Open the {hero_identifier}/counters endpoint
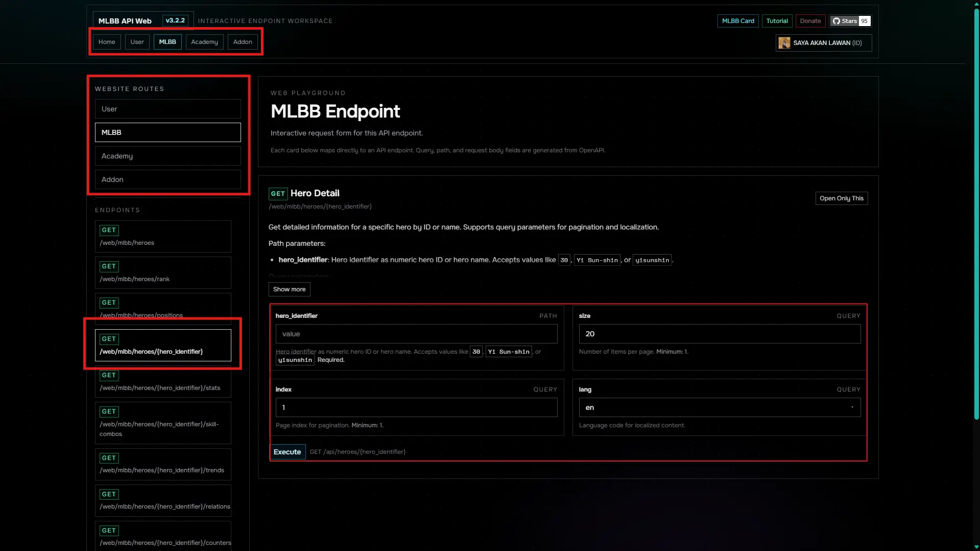Screen dimensions: 980x551 (163, 536)
